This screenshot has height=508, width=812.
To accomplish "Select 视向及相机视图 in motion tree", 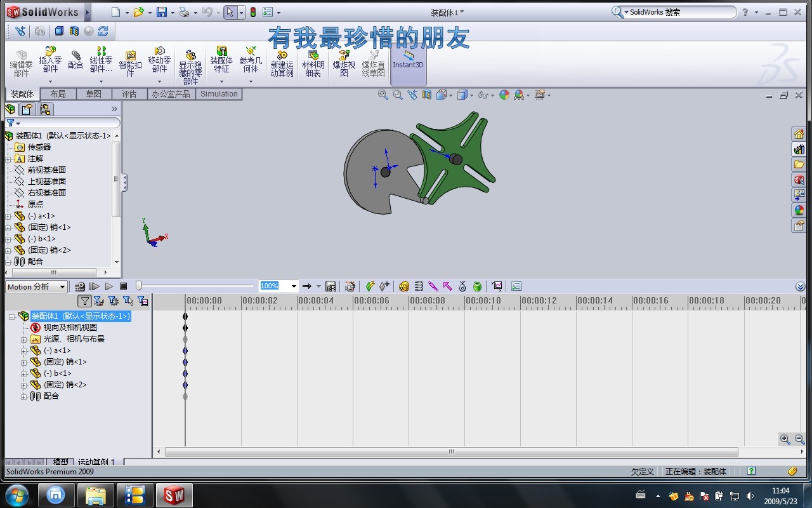I will tap(70, 328).
